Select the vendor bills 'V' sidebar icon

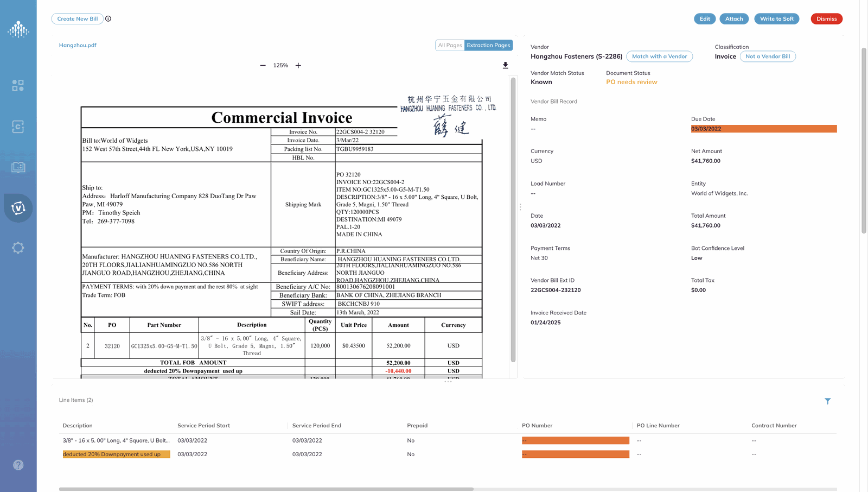click(x=18, y=207)
